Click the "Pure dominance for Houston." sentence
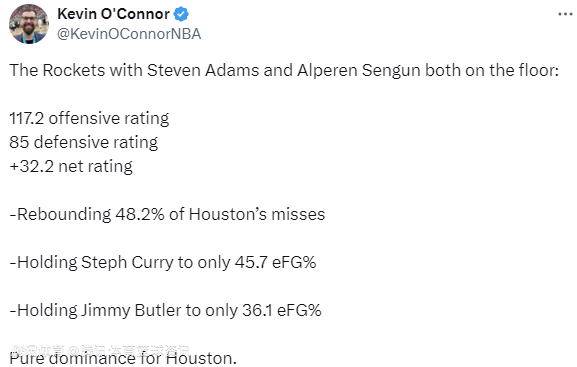The image size is (577, 367). click(123, 358)
